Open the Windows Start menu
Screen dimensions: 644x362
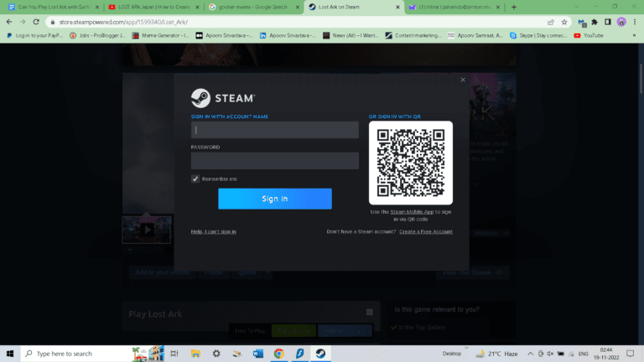pyautogui.click(x=10, y=354)
